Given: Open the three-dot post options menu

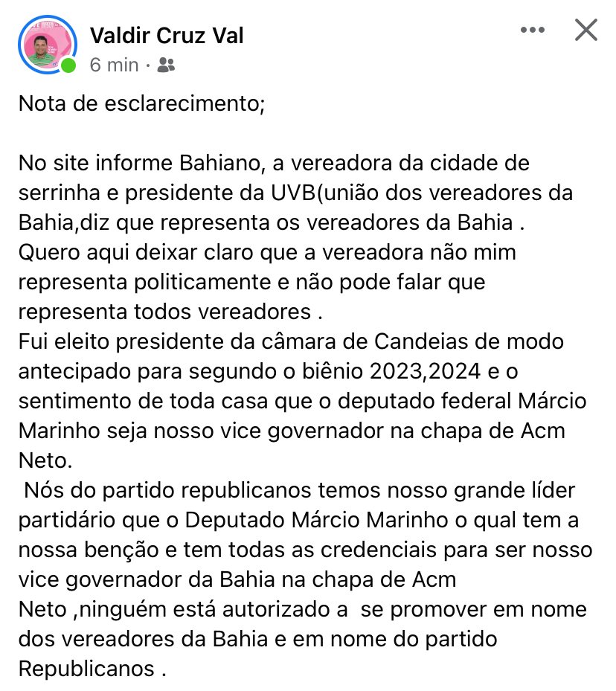Looking at the screenshot, I should pyautogui.click(x=532, y=30).
